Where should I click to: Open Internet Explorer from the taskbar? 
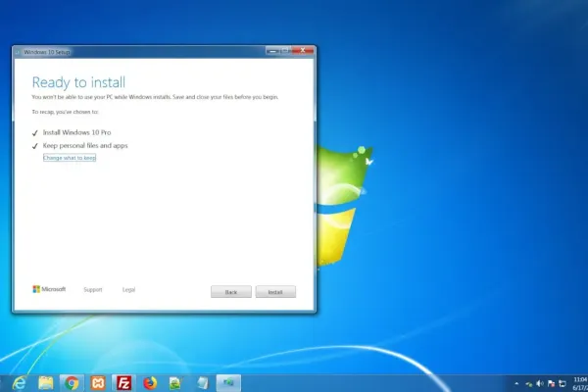click(x=20, y=383)
